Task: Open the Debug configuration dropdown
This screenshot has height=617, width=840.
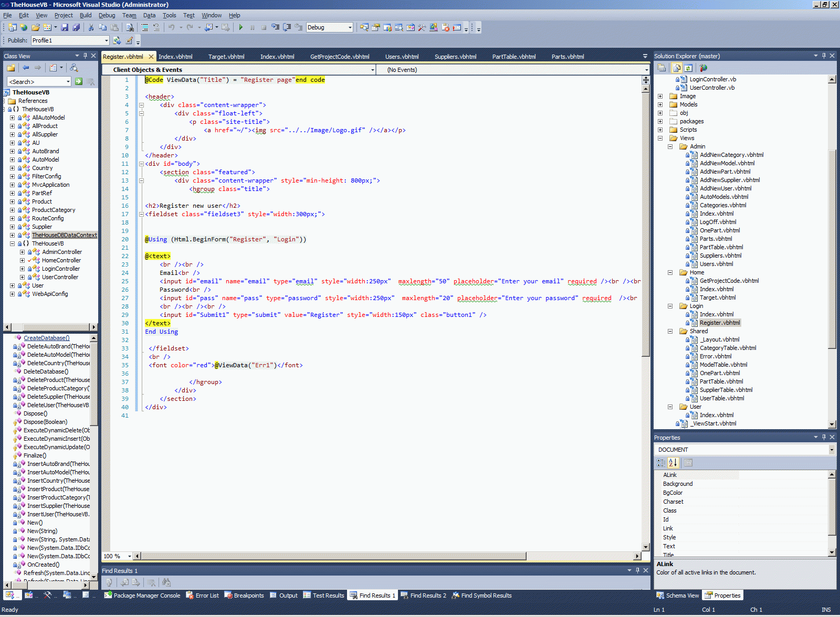Action: point(350,27)
